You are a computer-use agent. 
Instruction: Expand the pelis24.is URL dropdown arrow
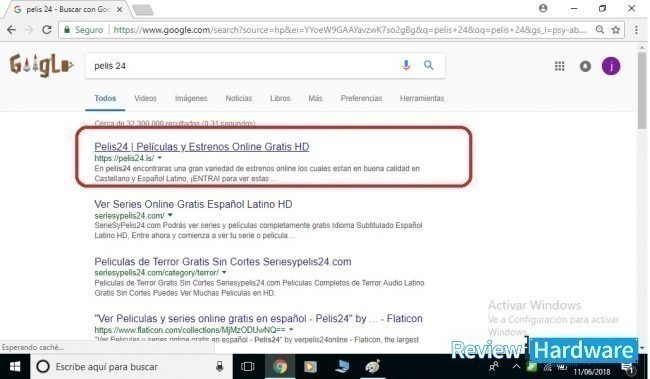tap(160, 158)
